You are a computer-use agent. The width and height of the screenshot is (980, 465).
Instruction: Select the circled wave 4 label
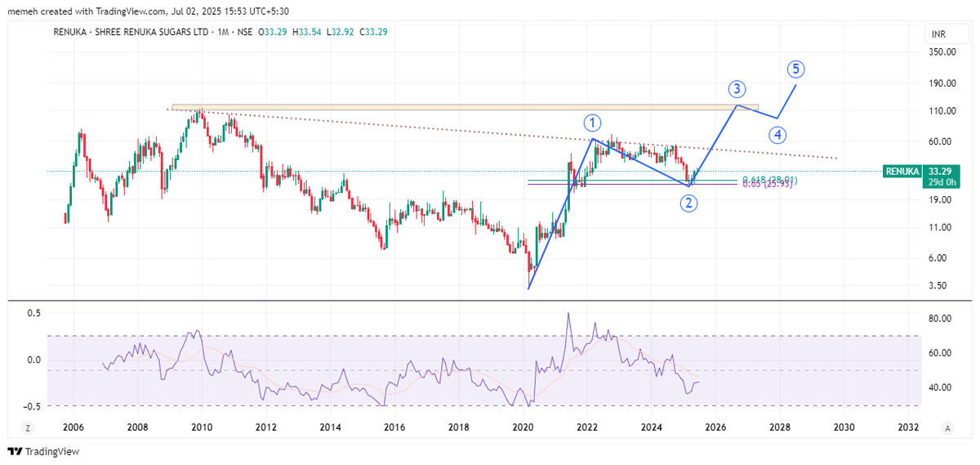(x=778, y=134)
